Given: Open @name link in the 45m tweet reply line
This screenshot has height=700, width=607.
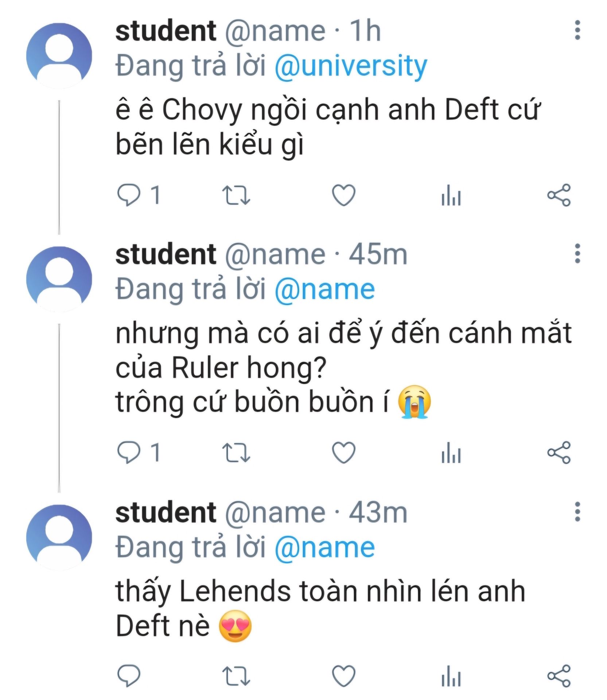Looking at the screenshot, I should 324,290.
